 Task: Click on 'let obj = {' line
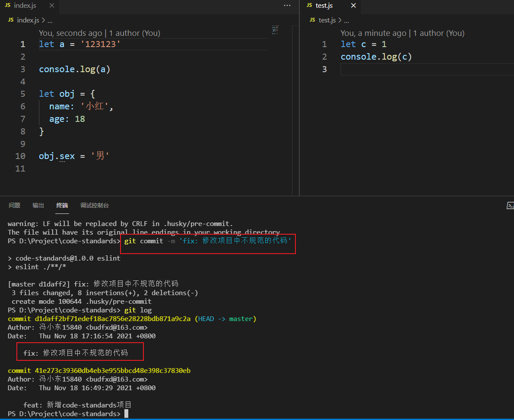(67, 94)
